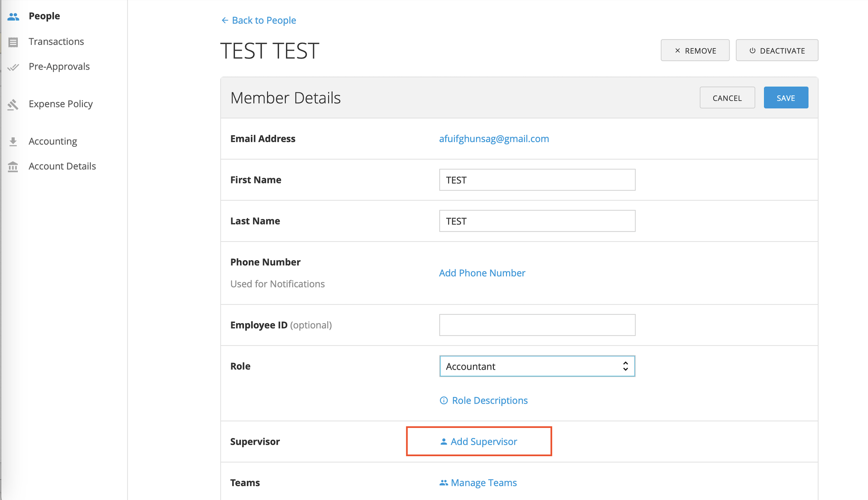Click the info icon beside Role Descriptions
This screenshot has height=500, width=868.
(x=443, y=401)
